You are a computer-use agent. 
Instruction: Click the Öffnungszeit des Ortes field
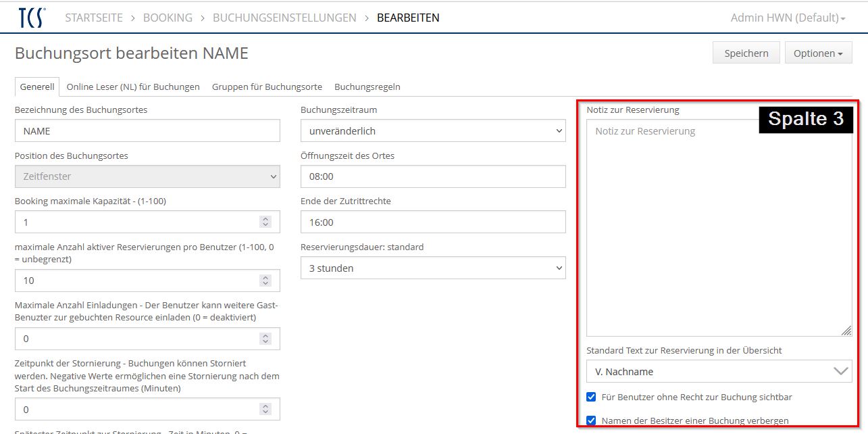pos(432,177)
